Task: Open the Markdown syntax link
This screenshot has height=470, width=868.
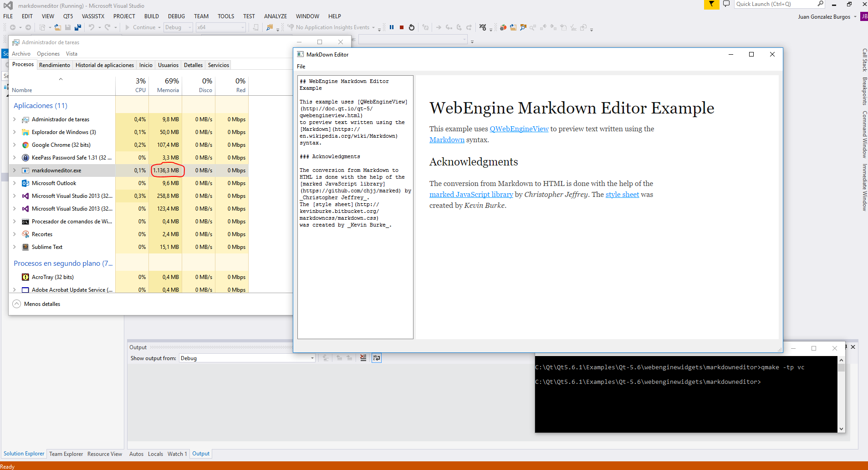Action: coord(447,140)
